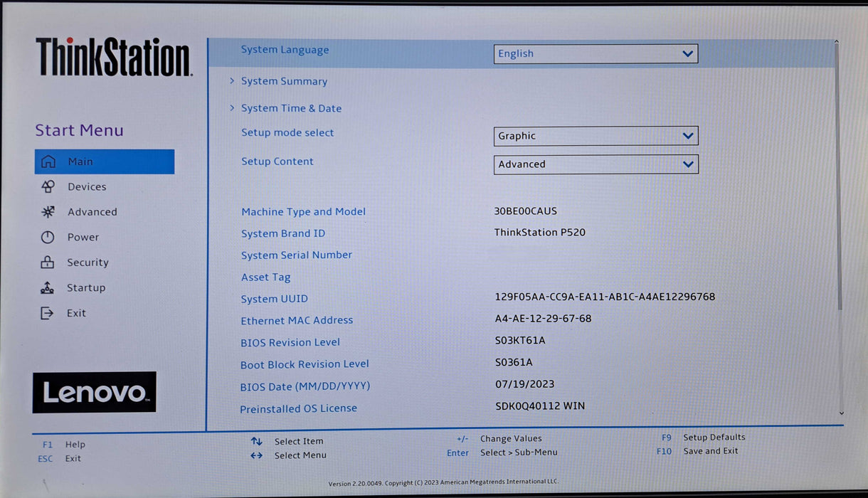Image resolution: width=868 pixels, height=498 pixels.
Task: Click the value S03KT61A
Action: click(x=520, y=341)
